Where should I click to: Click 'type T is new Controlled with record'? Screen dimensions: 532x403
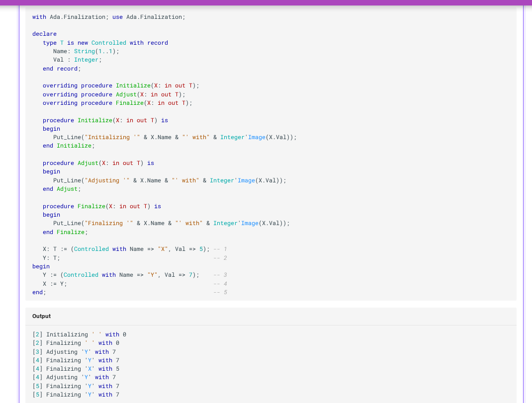(105, 43)
